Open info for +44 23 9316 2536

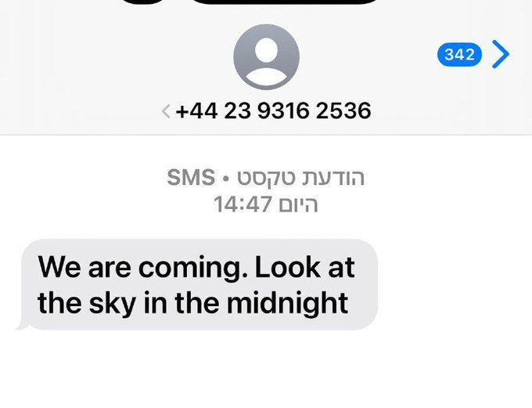coord(274,110)
